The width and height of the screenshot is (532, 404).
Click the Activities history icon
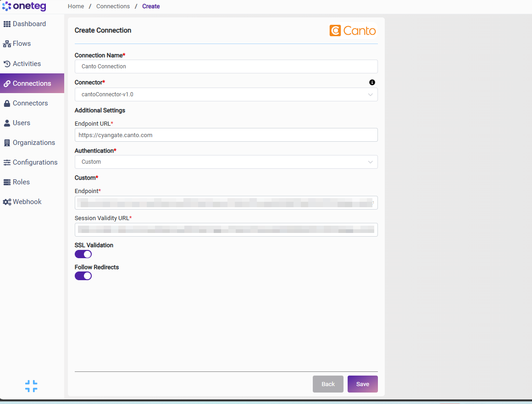click(7, 64)
